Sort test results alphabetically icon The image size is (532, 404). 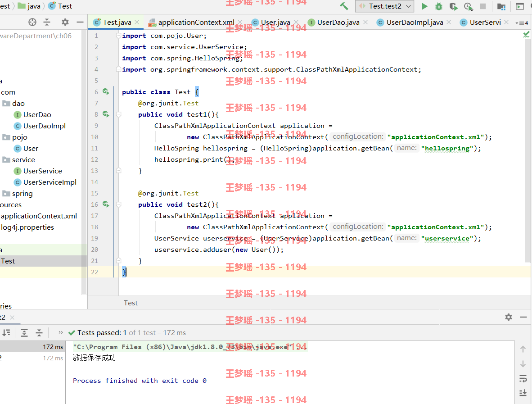point(6,333)
